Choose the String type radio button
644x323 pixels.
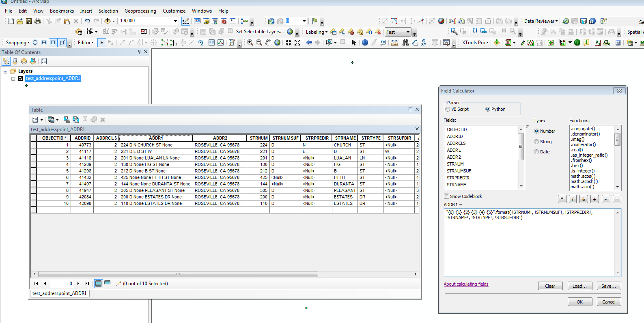[x=536, y=142]
